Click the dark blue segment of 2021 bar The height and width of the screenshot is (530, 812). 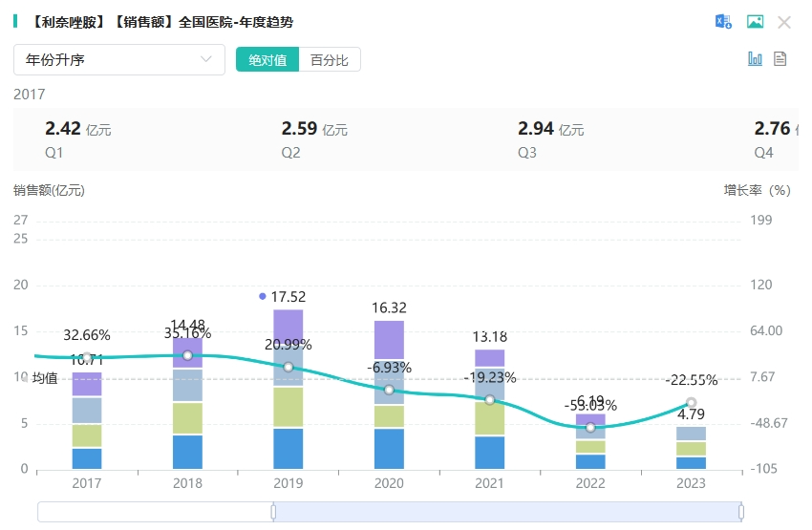(x=490, y=453)
